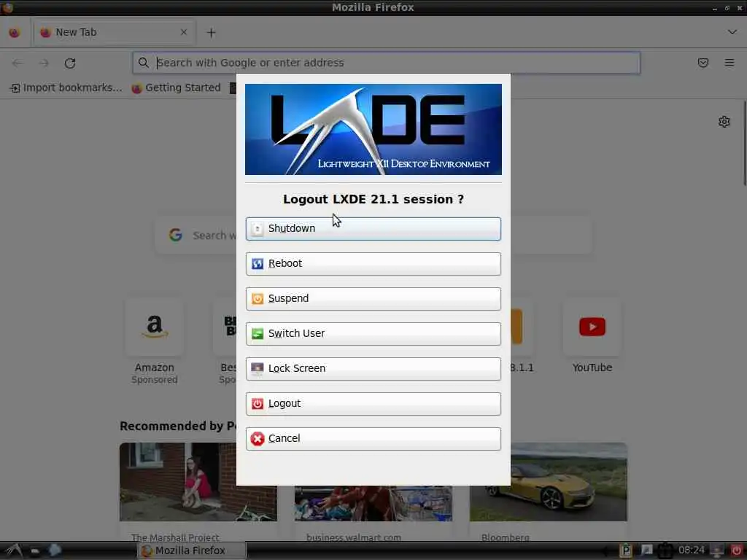Open the LXDE start menu icon
Image resolution: width=747 pixels, height=560 pixels.
[x=13, y=551]
